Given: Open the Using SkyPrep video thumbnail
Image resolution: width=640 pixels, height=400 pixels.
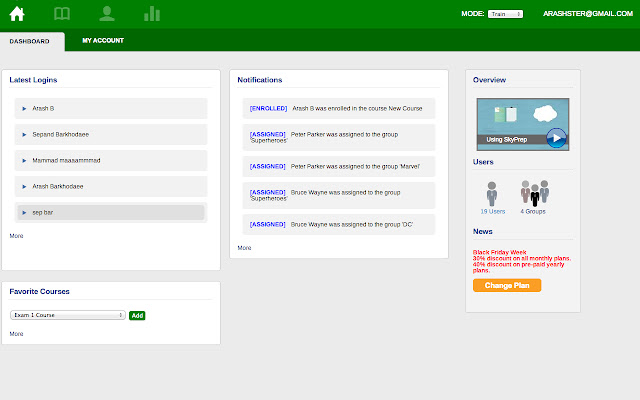Looking at the screenshot, I should click(523, 124).
